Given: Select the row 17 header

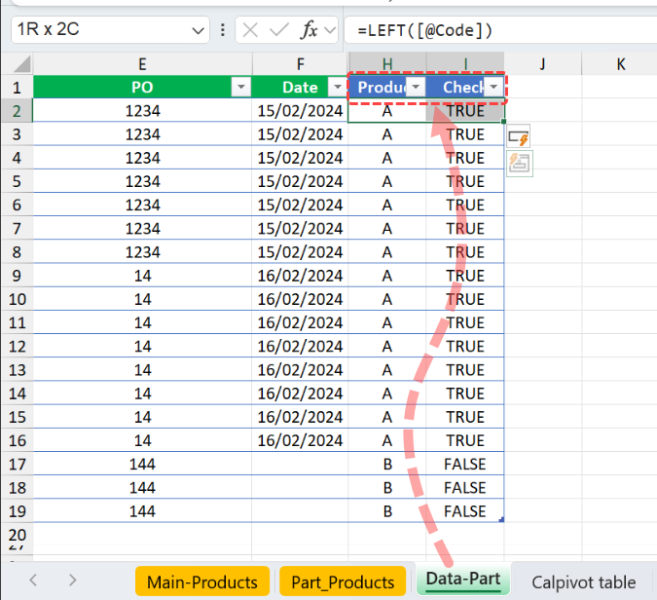Looking at the screenshot, I should [x=16, y=464].
